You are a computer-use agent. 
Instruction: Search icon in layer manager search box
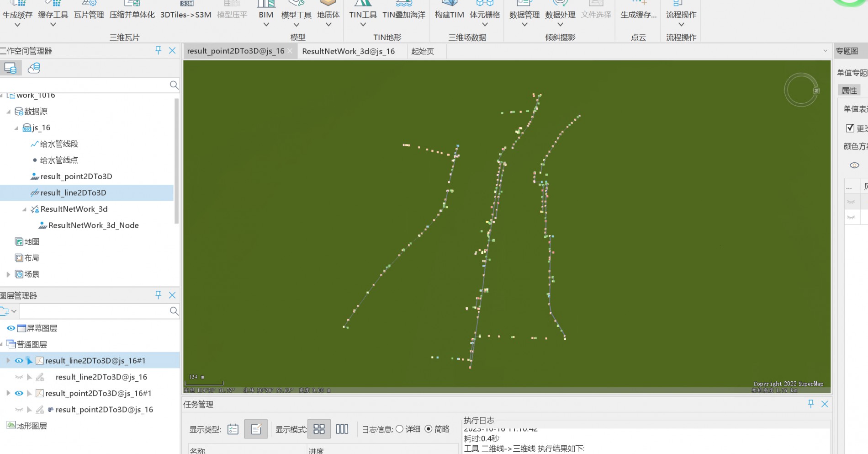click(x=174, y=311)
